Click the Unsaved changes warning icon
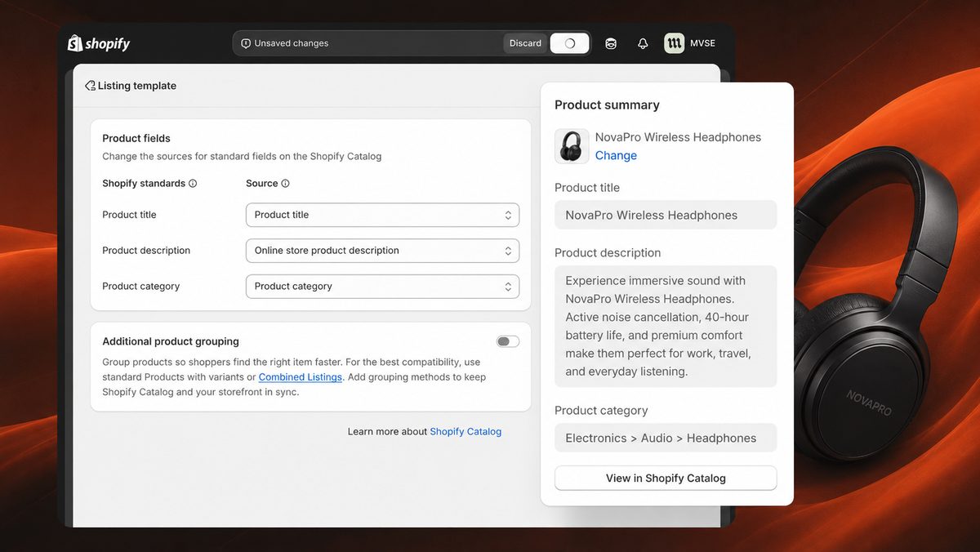This screenshot has width=980, height=552. [246, 43]
